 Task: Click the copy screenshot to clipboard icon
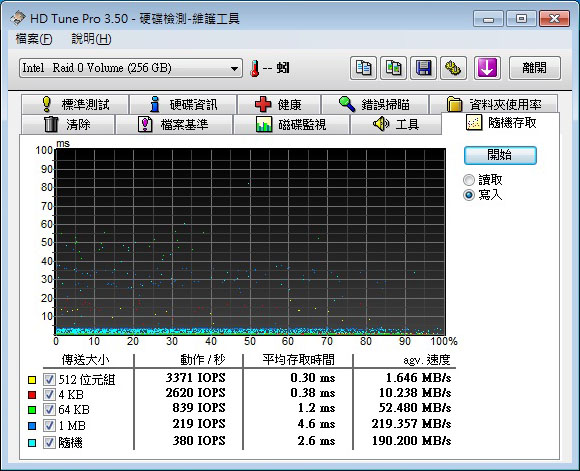[393, 68]
